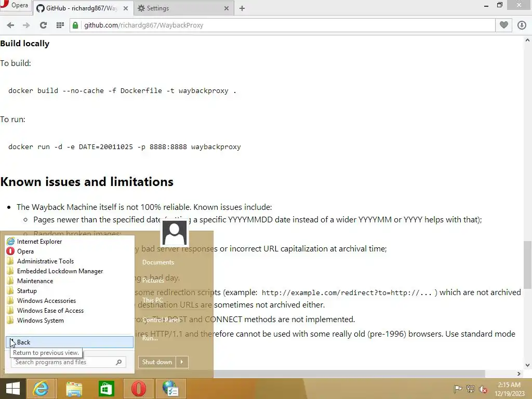This screenshot has height=399, width=532.
Task: Click the Opera taskbar icon
Action: (x=138, y=389)
